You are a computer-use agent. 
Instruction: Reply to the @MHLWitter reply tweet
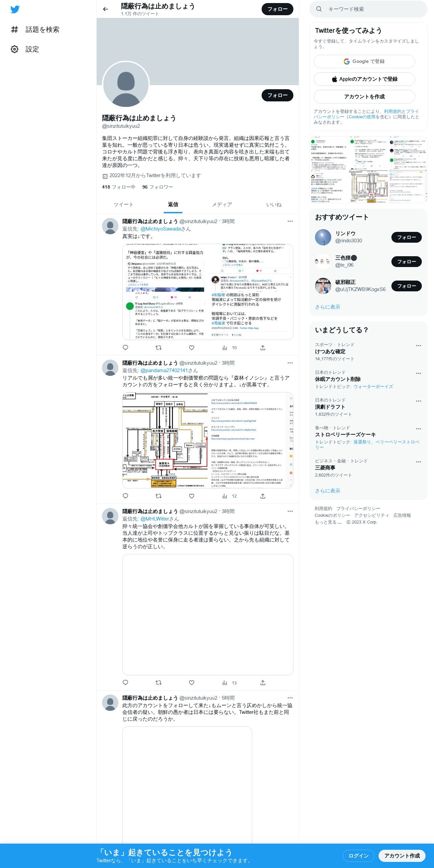(x=125, y=682)
